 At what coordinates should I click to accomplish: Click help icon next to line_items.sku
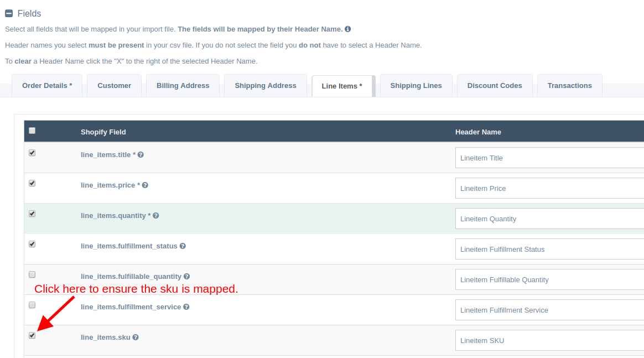[x=136, y=338]
